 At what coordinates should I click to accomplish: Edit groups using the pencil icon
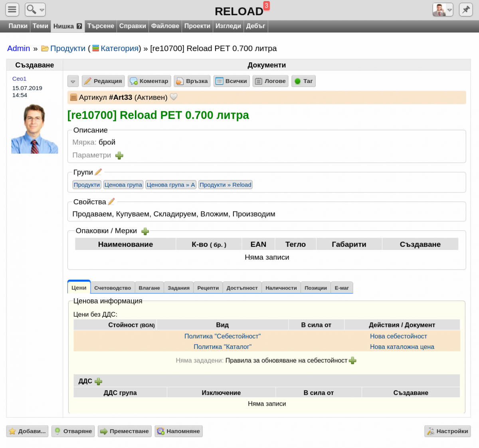pyautogui.click(x=98, y=172)
